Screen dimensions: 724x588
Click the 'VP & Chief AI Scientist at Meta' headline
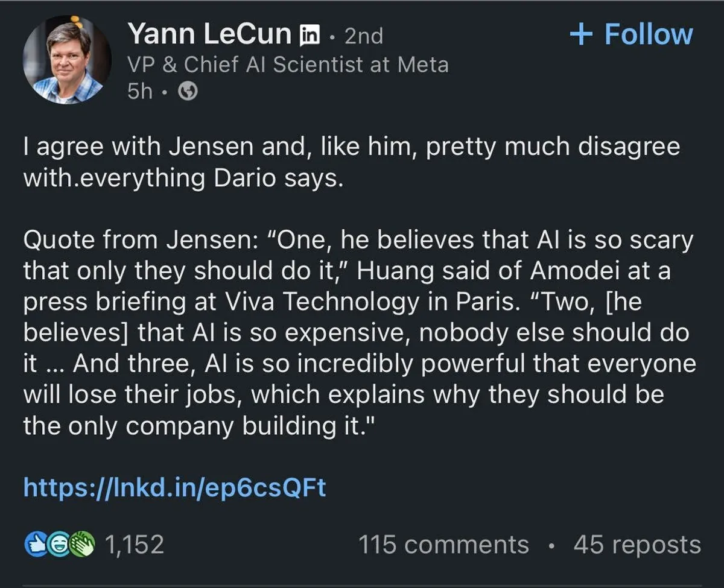click(x=287, y=65)
